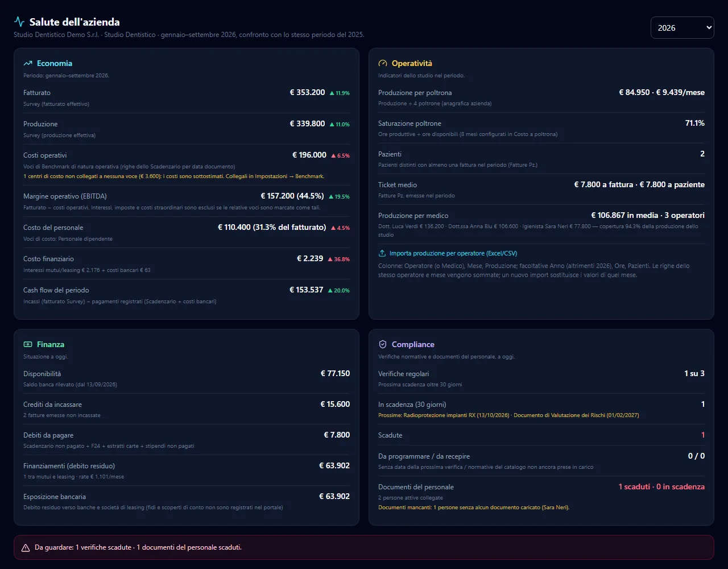Click the Produzione per medico value € 106.867
The height and width of the screenshot is (569, 728).
pos(648,215)
